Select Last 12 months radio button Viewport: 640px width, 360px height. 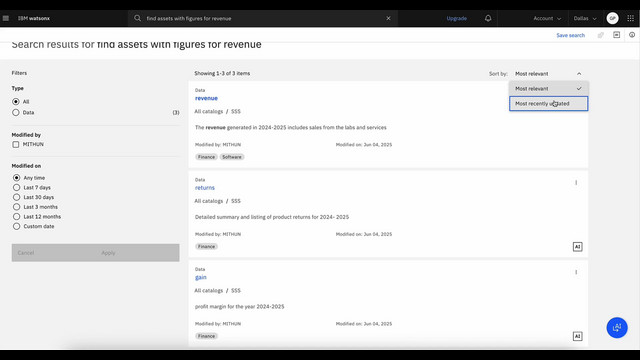(16, 217)
